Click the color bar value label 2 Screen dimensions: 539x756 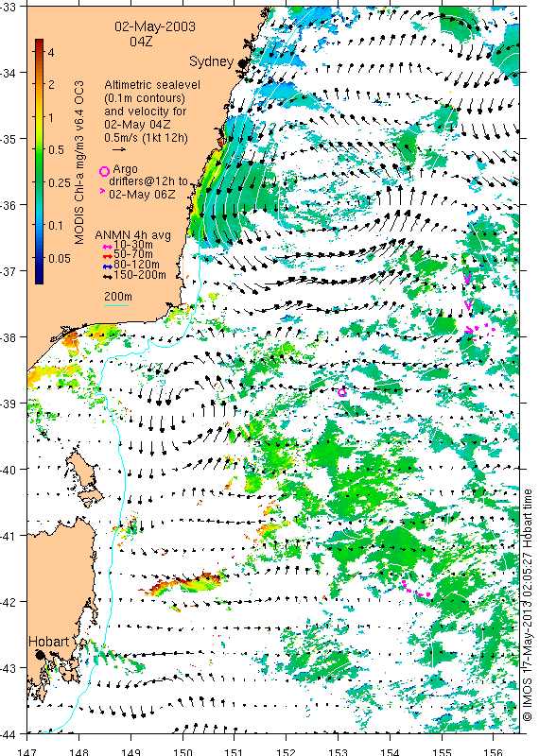pyautogui.click(x=51, y=85)
